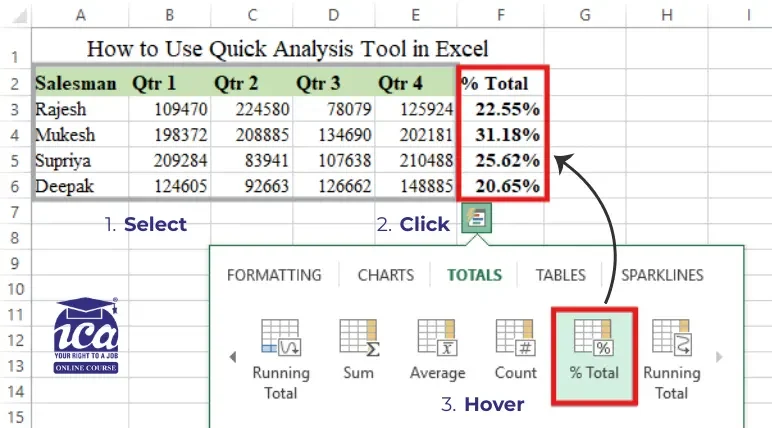The image size is (772, 428).
Task: Click cell with value 125924
Action: tap(416, 109)
